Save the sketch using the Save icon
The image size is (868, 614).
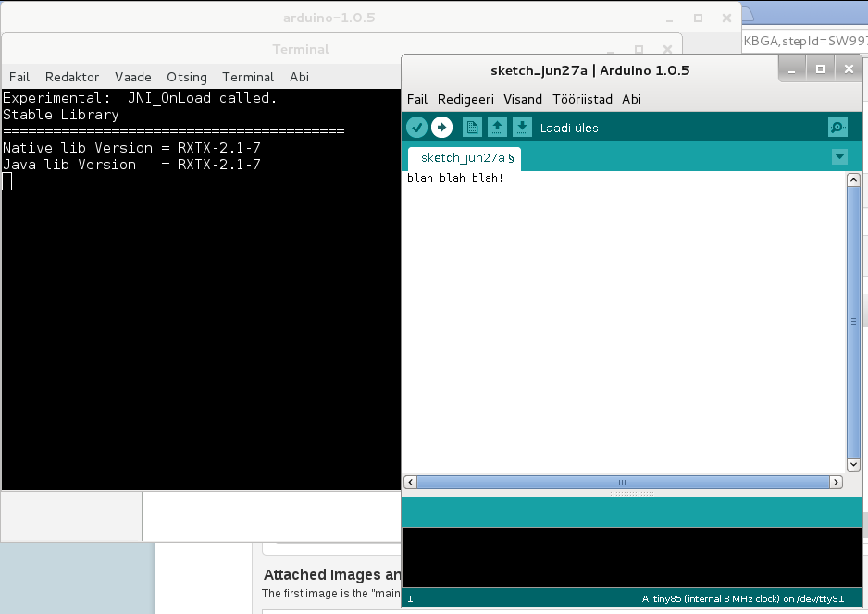click(522, 127)
